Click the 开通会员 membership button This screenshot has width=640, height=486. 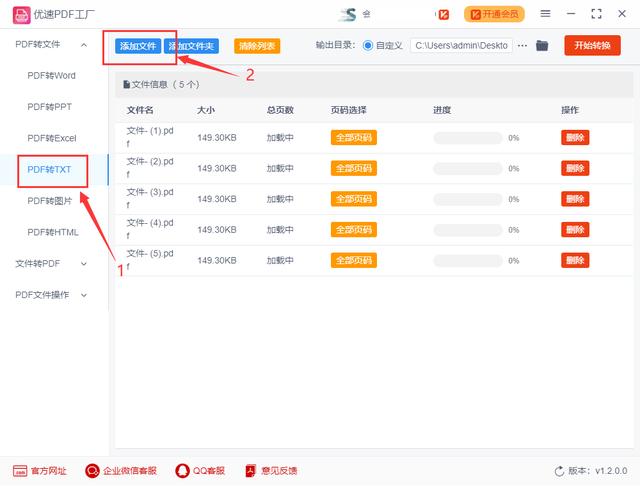[494, 15]
